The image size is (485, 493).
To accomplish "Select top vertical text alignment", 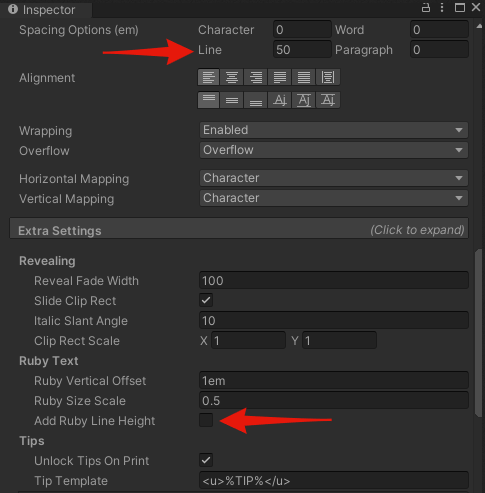I will point(209,100).
